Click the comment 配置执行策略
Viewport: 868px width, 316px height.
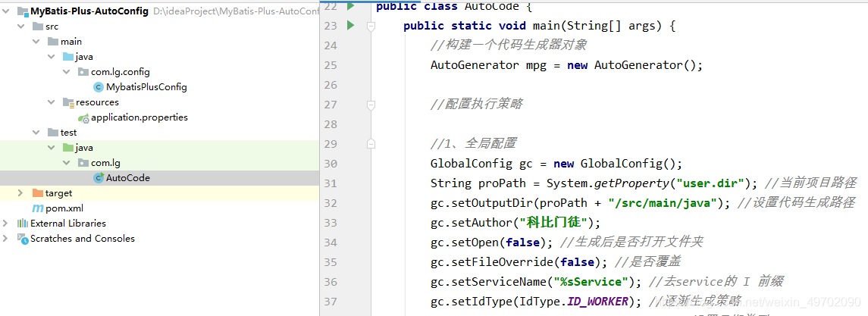[477, 105]
